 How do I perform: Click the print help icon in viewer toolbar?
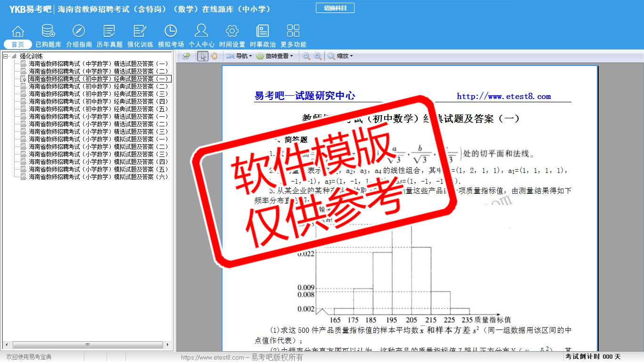coord(186,56)
